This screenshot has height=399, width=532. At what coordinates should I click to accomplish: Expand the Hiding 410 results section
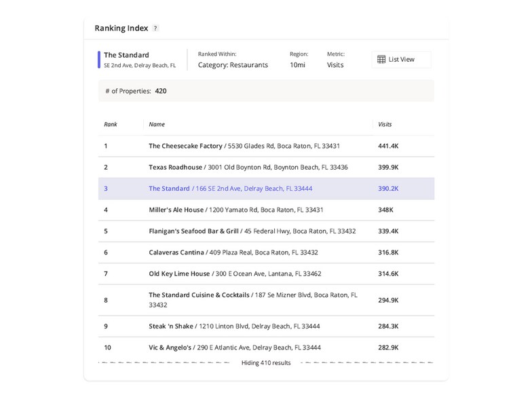[x=266, y=362]
